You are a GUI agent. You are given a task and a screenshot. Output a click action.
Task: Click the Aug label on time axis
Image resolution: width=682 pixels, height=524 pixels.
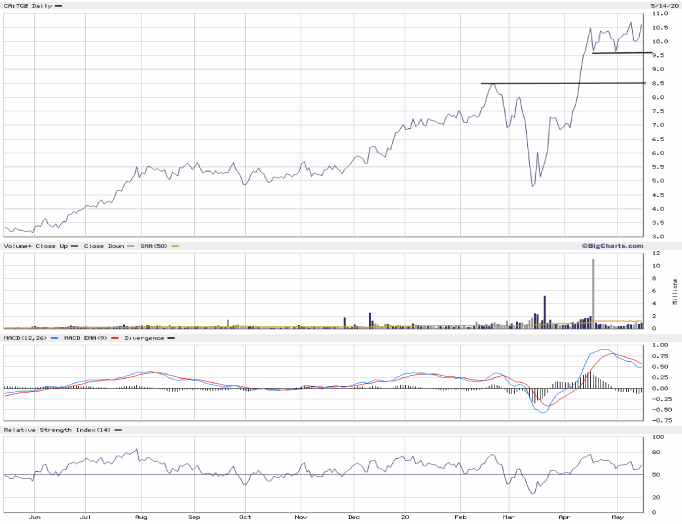click(140, 518)
